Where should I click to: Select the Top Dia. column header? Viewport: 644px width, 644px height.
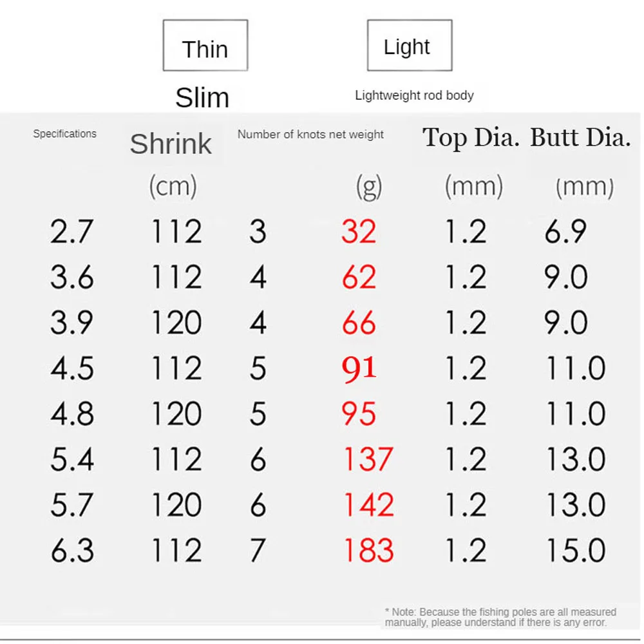pos(471,138)
